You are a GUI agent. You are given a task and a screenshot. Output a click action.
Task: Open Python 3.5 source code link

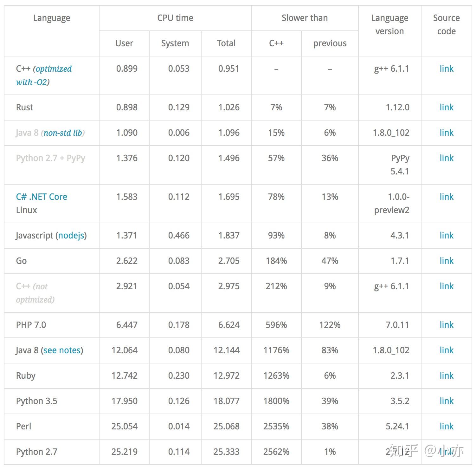pyautogui.click(x=446, y=401)
